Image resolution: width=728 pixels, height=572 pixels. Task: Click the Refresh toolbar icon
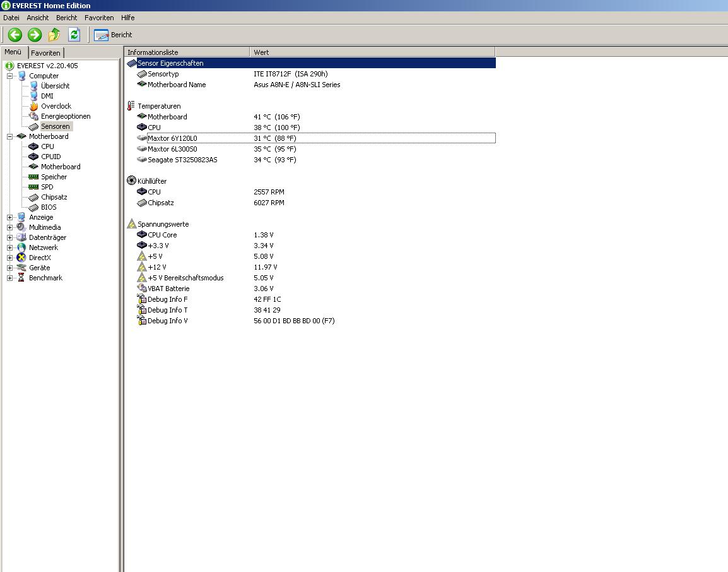coord(74,35)
